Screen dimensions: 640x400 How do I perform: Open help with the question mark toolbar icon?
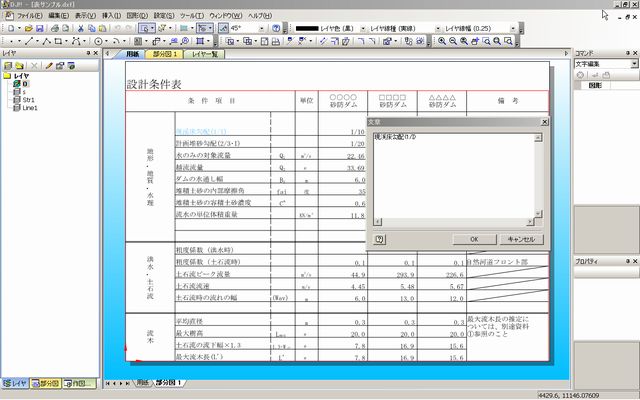click(276, 29)
